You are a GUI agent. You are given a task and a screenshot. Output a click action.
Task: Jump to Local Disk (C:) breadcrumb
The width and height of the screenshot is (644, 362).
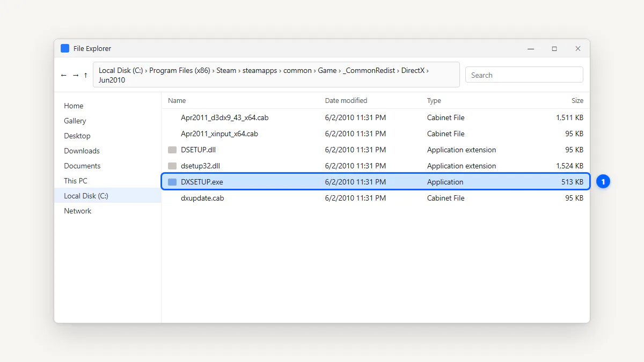[x=121, y=70]
